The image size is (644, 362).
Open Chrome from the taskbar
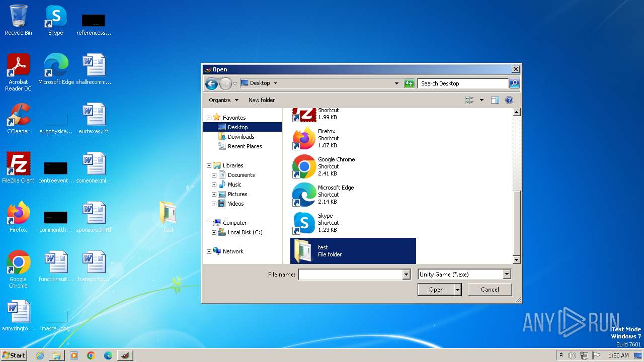91,355
